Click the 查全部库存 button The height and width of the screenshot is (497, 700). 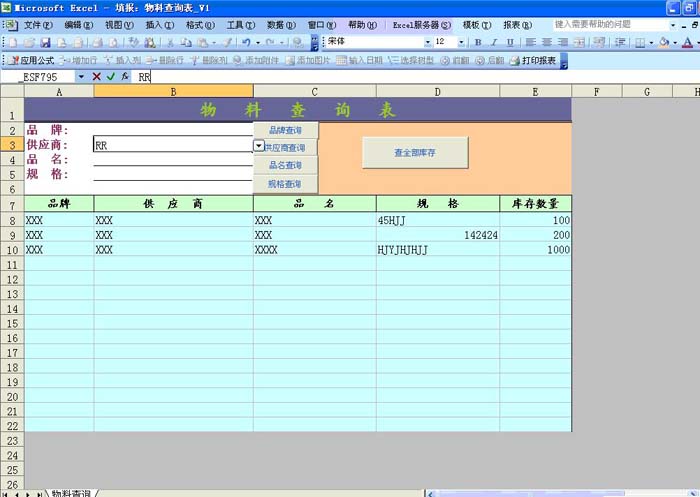[x=401, y=152]
